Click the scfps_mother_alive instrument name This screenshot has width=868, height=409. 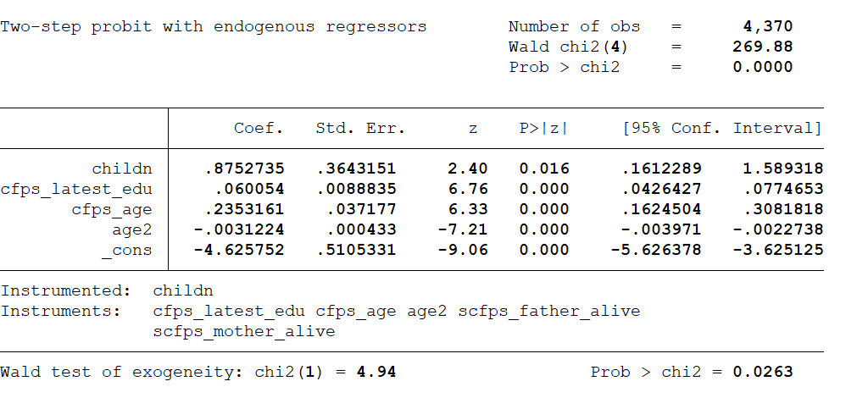[244, 331]
